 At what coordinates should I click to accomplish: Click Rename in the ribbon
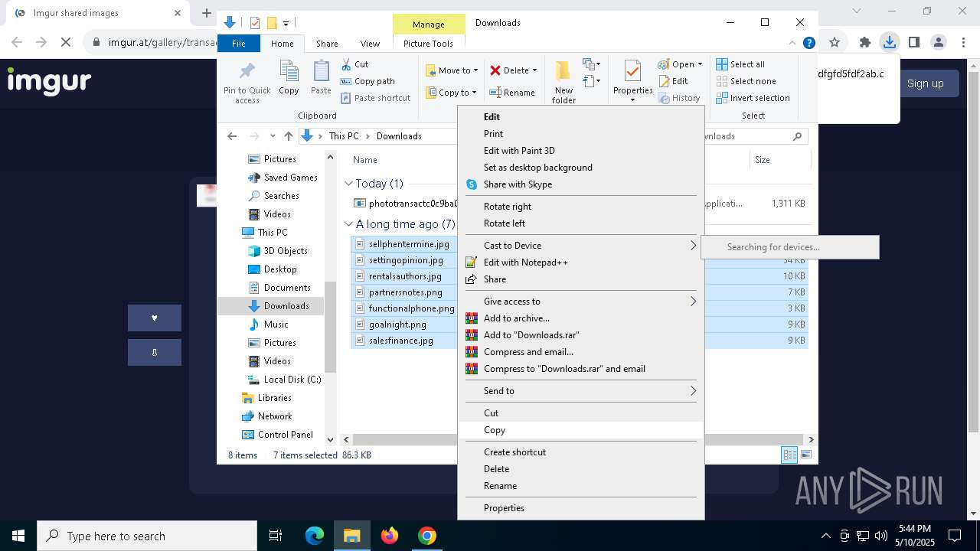tap(512, 93)
